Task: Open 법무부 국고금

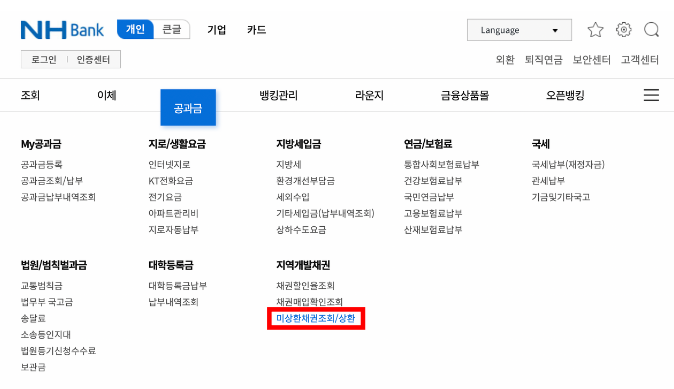Action: (x=47, y=302)
